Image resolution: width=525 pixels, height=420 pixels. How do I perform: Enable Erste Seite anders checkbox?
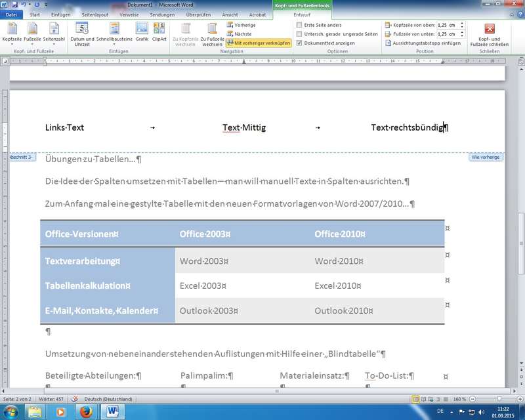(x=299, y=25)
